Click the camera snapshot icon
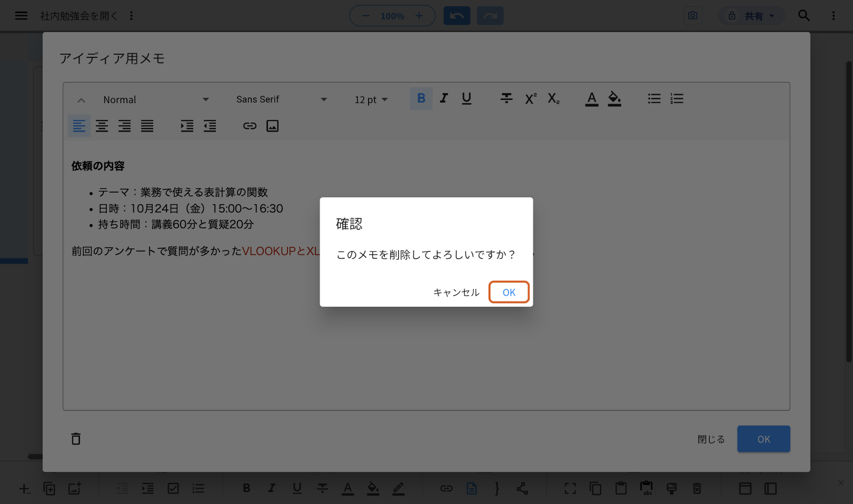 click(693, 16)
